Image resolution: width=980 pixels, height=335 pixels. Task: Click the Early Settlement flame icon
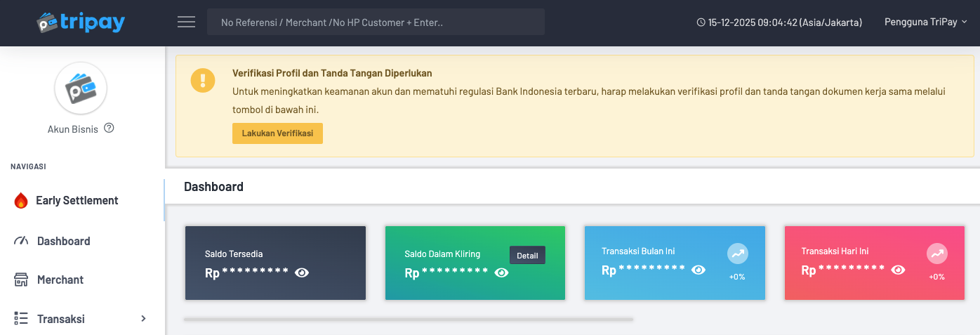coord(21,201)
